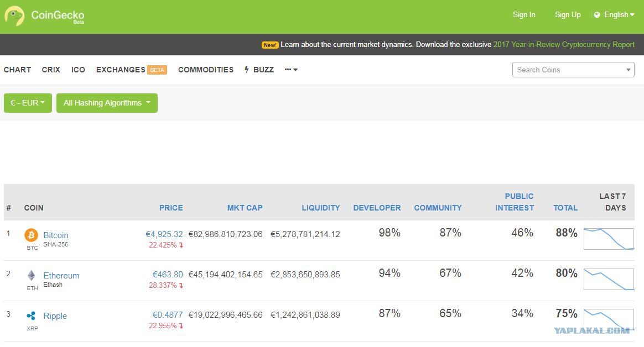
Task: Sort by the PRICE column header
Action: [x=171, y=208]
